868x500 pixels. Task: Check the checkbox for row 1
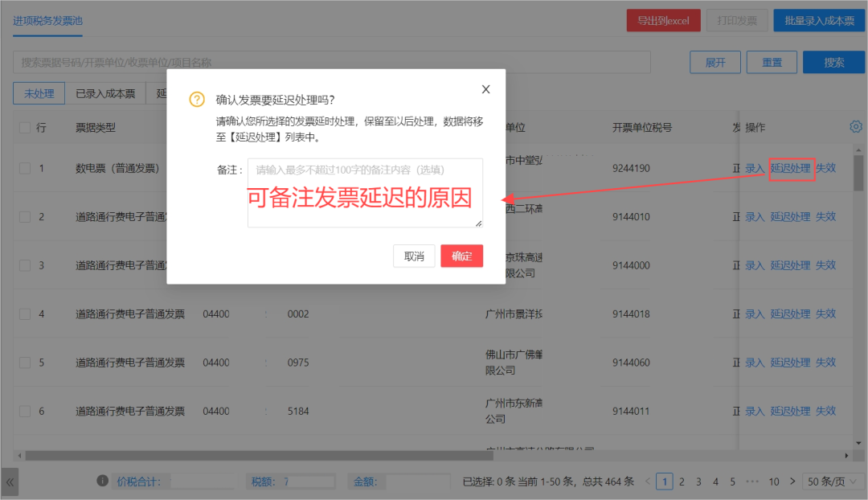[x=24, y=169]
